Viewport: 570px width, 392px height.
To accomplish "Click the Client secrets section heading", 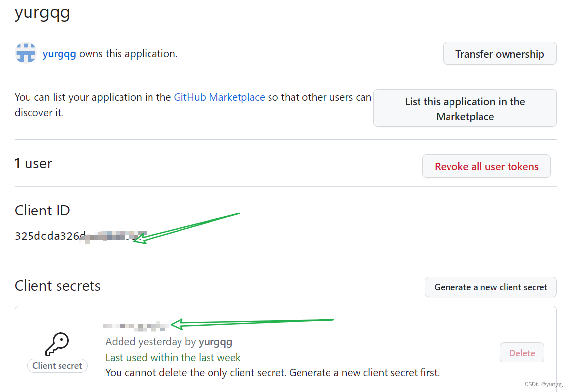I will [58, 286].
